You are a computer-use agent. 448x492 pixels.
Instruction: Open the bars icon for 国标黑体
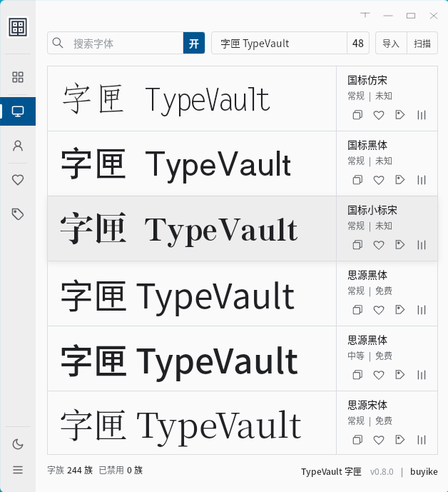pyautogui.click(x=422, y=180)
